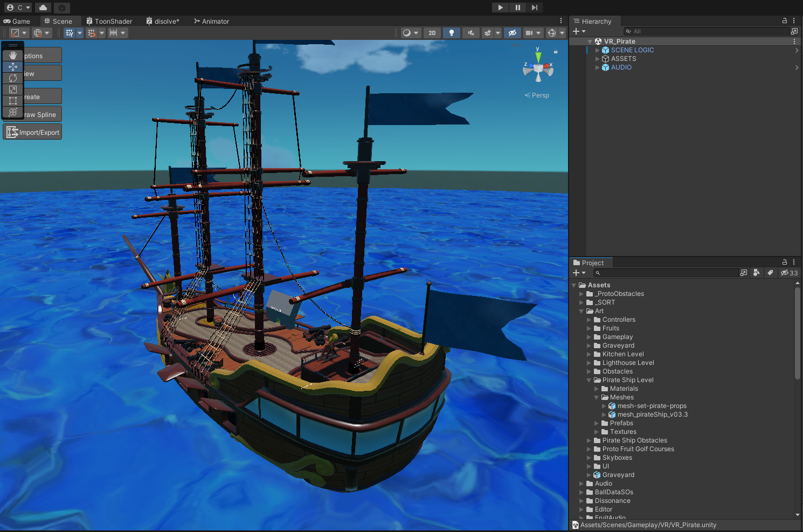This screenshot has height=532, width=803.
Task: Toggle 2D view mode
Action: coord(432,33)
